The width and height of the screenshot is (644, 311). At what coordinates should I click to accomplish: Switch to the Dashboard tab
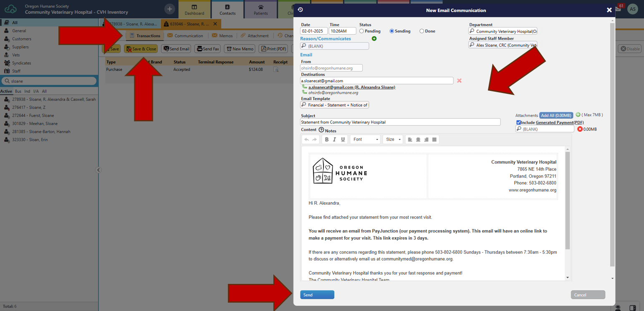[x=194, y=10]
